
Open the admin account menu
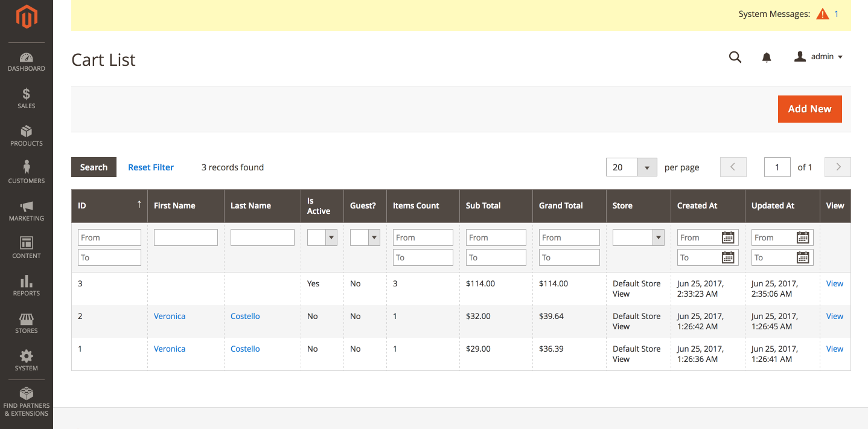[x=818, y=57]
